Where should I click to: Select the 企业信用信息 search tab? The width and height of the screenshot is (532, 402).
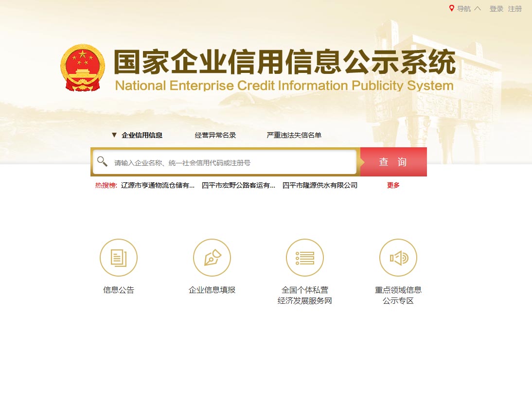[142, 135]
